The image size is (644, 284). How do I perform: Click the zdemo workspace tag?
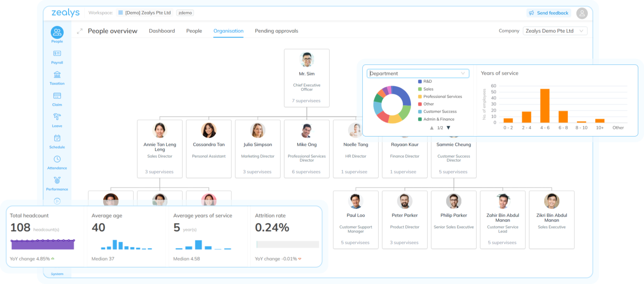185,13
